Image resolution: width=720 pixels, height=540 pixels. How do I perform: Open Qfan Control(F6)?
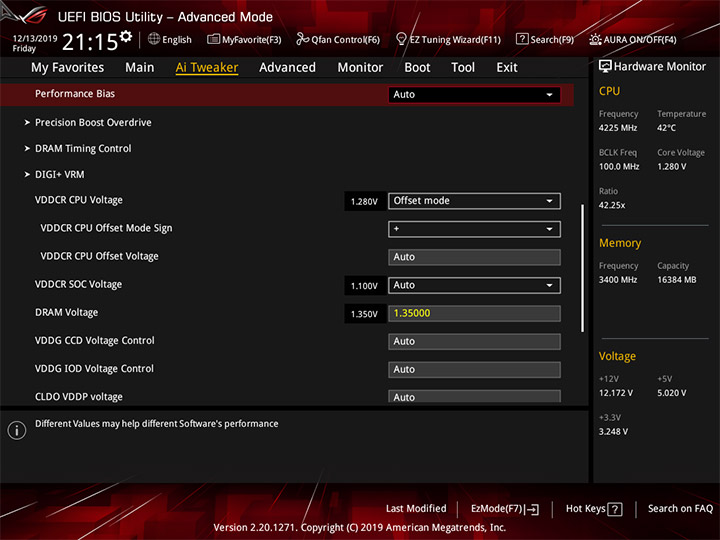[x=338, y=39]
